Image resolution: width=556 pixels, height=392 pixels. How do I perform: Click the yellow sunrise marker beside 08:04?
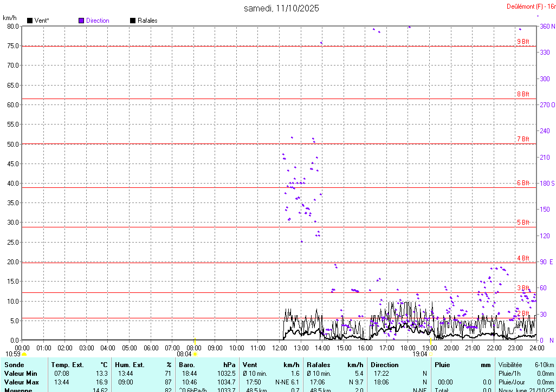(x=195, y=354)
